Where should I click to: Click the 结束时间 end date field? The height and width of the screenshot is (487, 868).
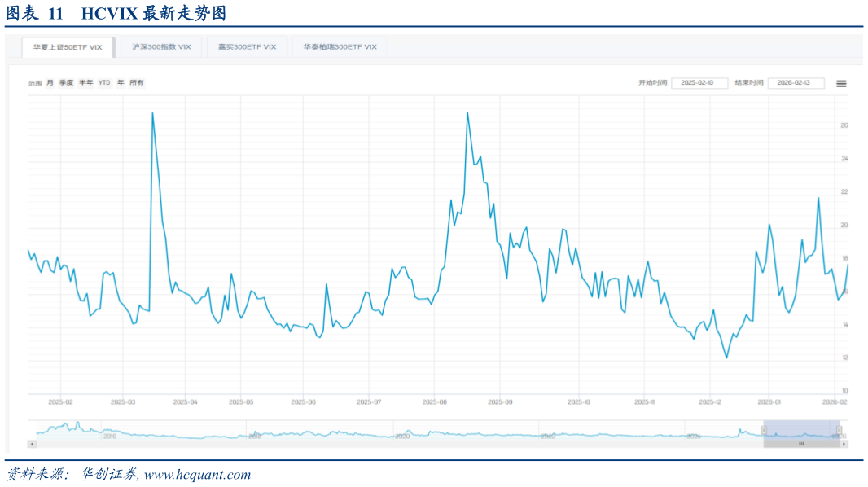pyautogui.click(x=796, y=83)
